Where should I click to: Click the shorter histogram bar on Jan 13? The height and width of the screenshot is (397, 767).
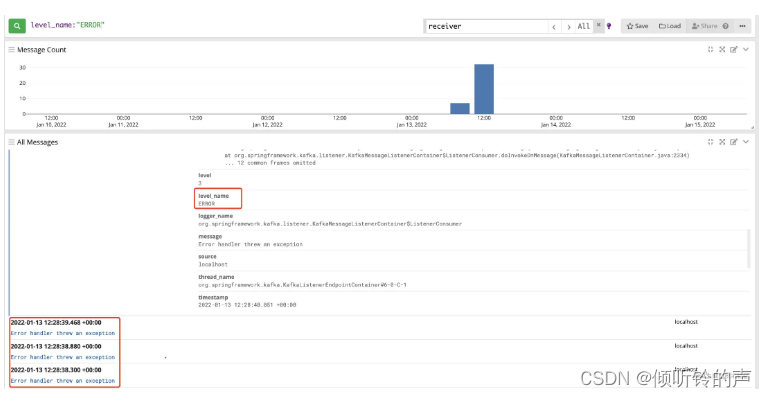[x=460, y=109]
